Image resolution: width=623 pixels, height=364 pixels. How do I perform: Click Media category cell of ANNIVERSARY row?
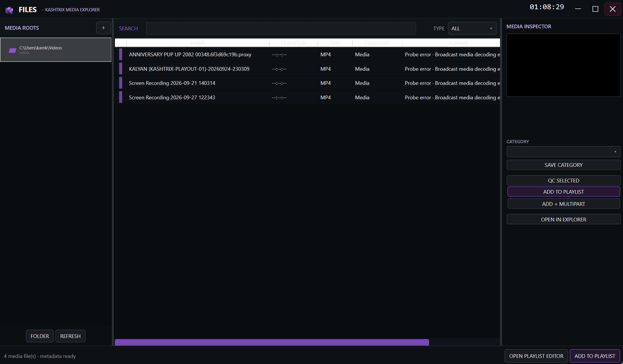362,55
